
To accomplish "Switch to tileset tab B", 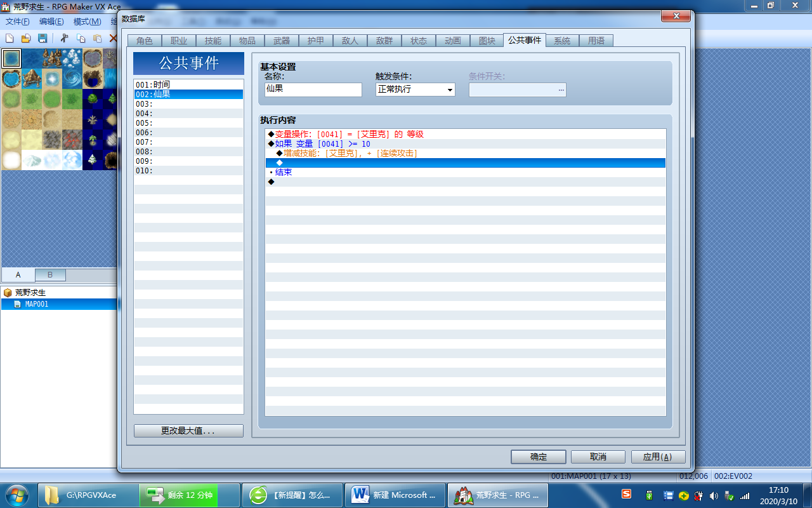I will point(50,275).
